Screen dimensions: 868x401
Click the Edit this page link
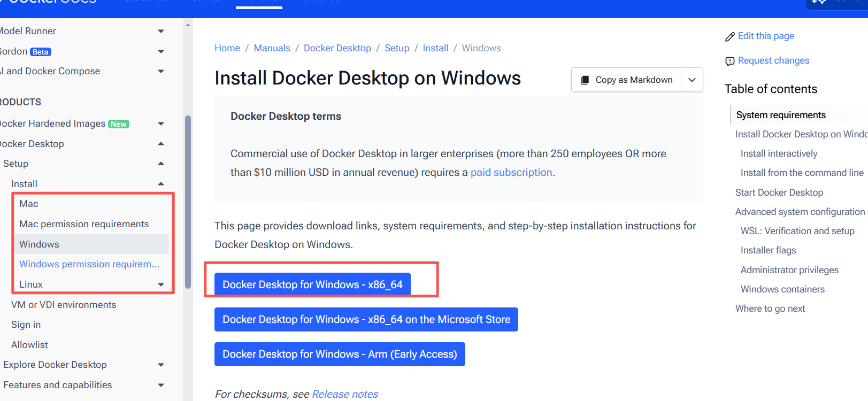tap(766, 36)
